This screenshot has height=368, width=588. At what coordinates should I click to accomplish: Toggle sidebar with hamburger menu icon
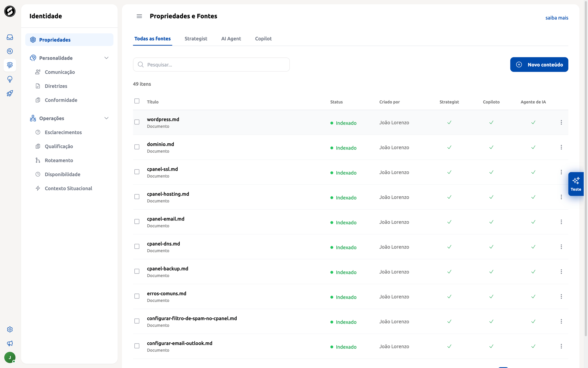click(x=139, y=16)
